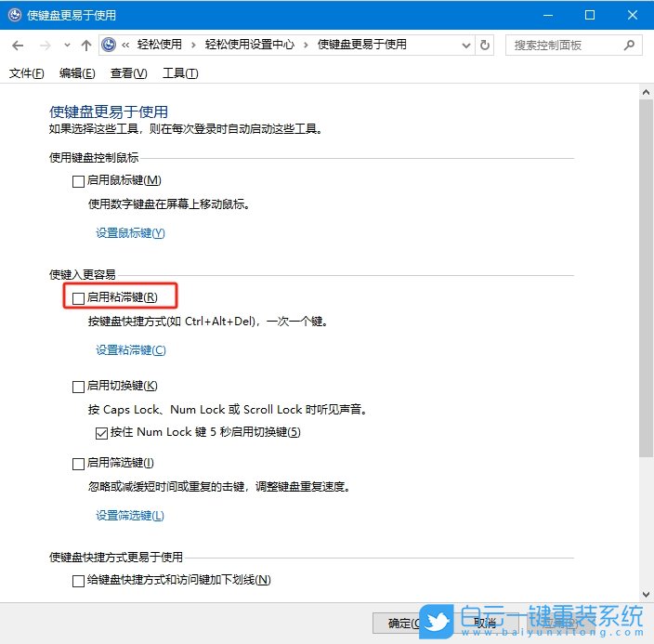Open the 工具(T) menu
This screenshot has width=654, height=644.
tap(180, 73)
